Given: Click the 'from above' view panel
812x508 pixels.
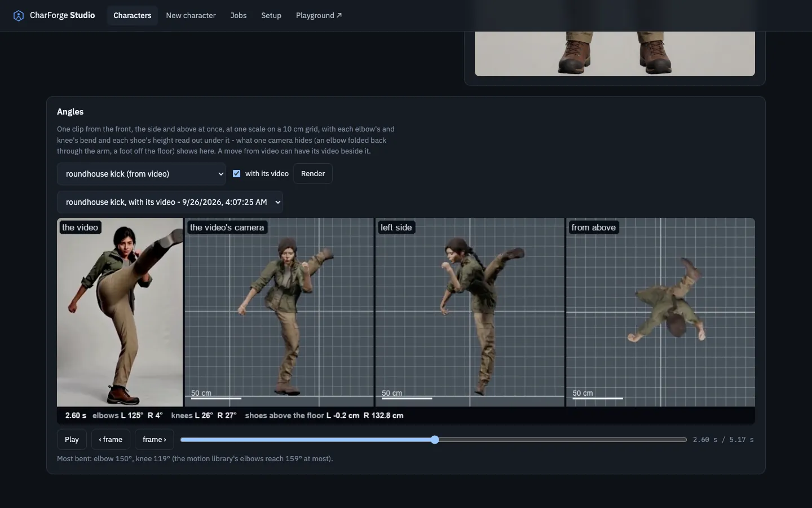Looking at the screenshot, I should coord(660,312).
